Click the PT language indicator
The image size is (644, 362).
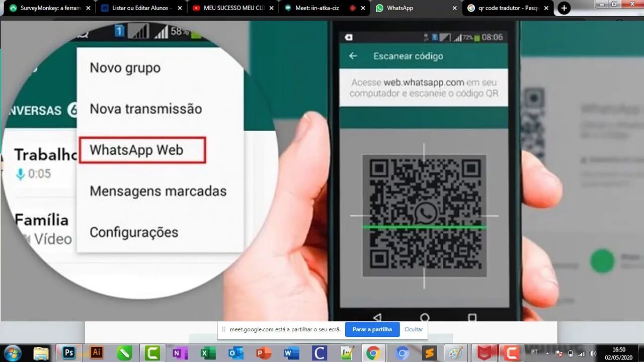coord(534,352)
